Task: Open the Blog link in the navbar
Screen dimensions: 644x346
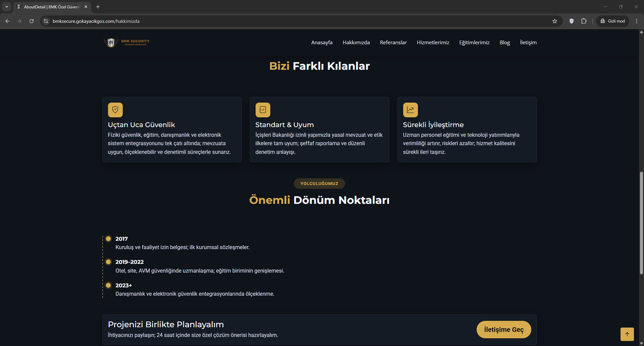Action: point(504,43)
